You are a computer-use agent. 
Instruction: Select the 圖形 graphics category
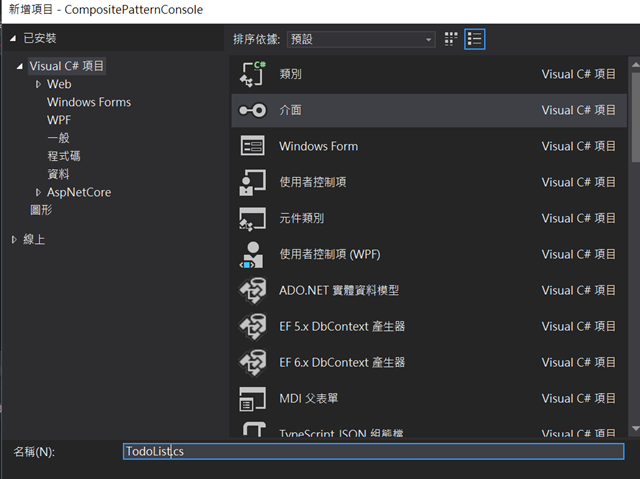pyautogui.click(x=41, y=210)
